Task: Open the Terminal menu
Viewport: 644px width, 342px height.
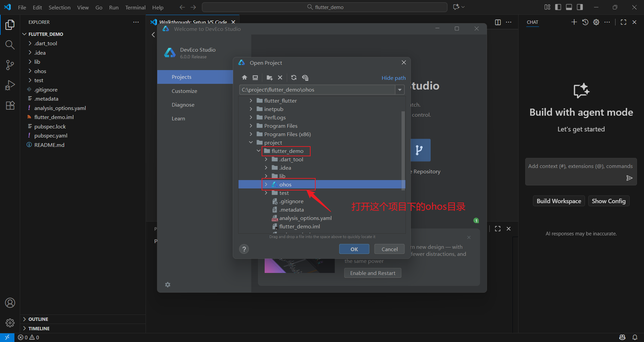Action: 136,7
